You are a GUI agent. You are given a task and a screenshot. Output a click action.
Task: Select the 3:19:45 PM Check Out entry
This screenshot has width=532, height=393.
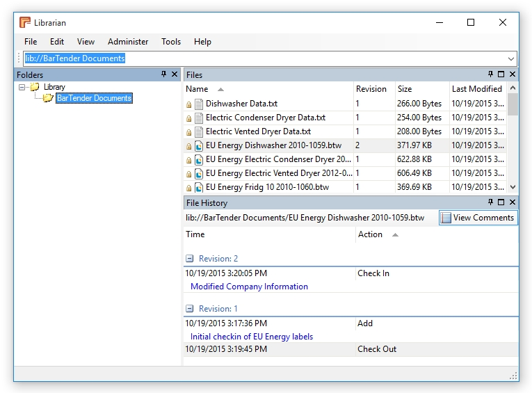tap(351, 349)
